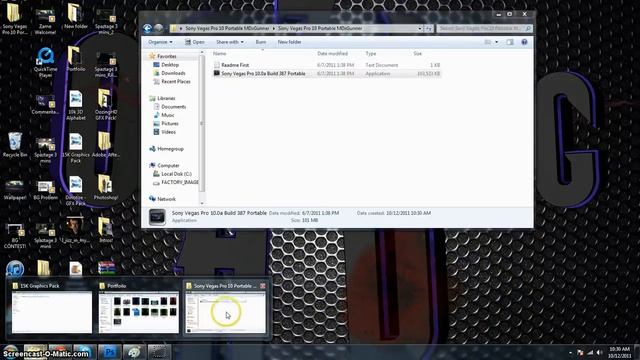The image size is (640, 360).
Task: Click Open in Explorer toolbar
Action: click(195, 42)
